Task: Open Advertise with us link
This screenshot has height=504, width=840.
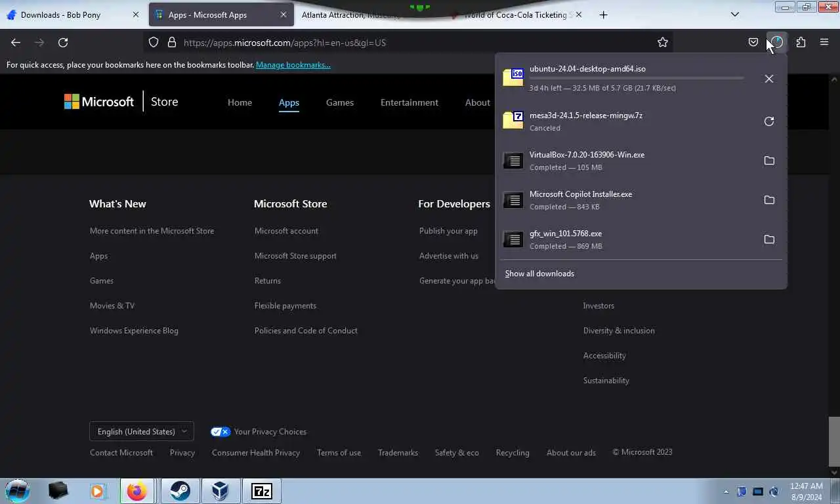Action: [x=449, y=256]
